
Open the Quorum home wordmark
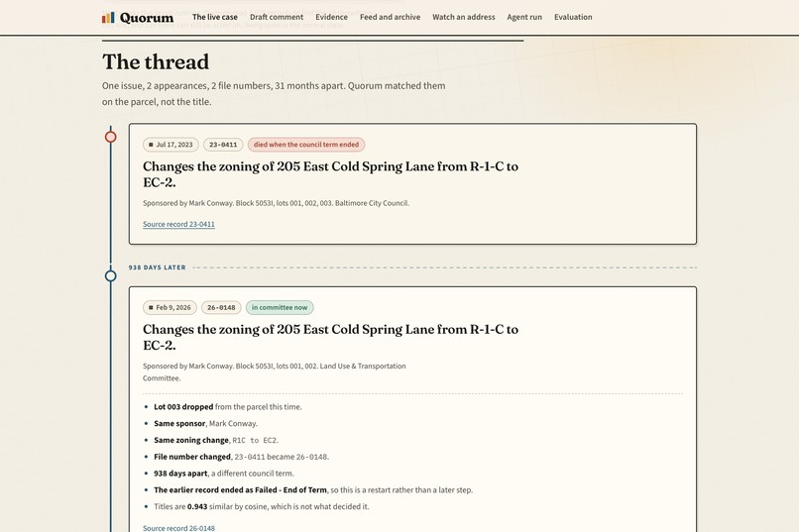coord(147,18)
